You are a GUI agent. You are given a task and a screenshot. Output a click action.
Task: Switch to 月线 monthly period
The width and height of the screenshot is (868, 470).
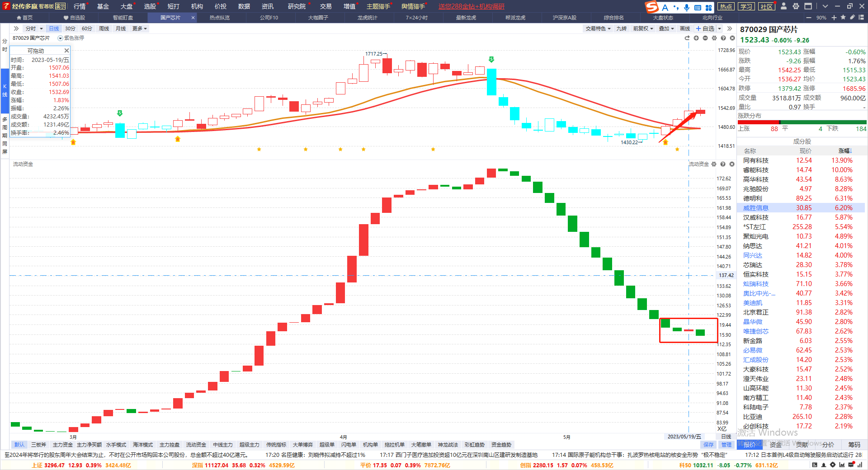tap(121, 28)
